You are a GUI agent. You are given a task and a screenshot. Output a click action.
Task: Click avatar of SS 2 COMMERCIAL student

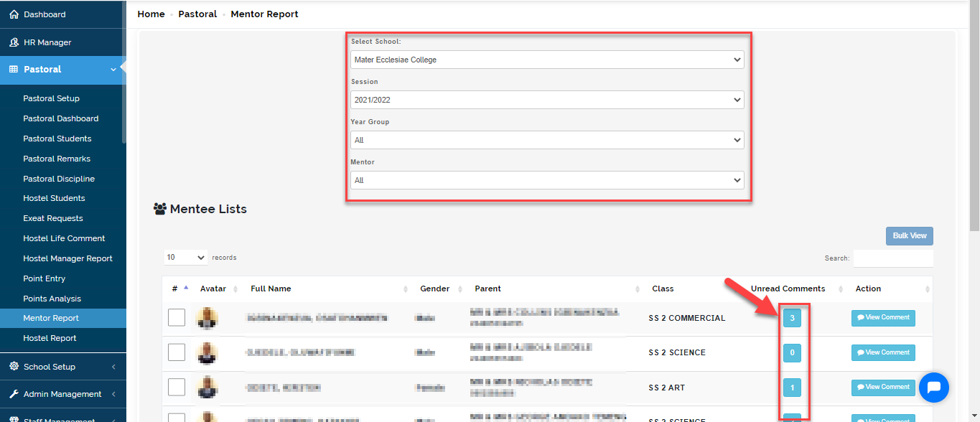[207, 317]
